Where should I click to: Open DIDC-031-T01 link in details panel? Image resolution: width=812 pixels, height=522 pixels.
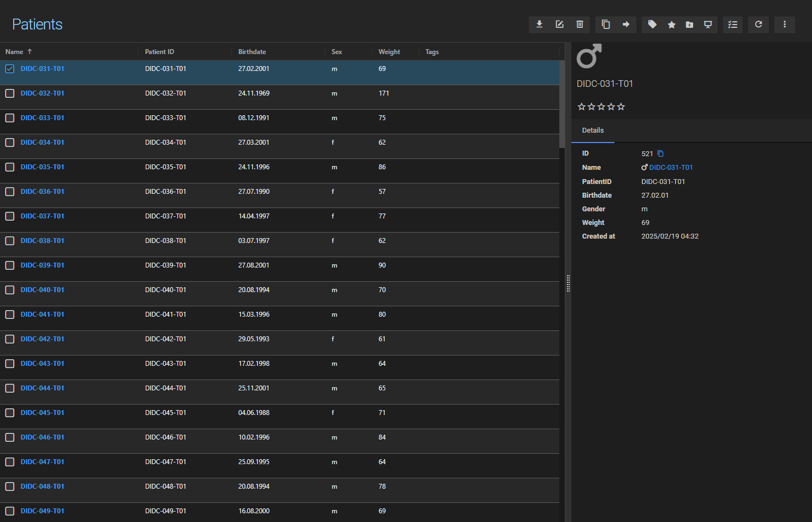(671, 168)
